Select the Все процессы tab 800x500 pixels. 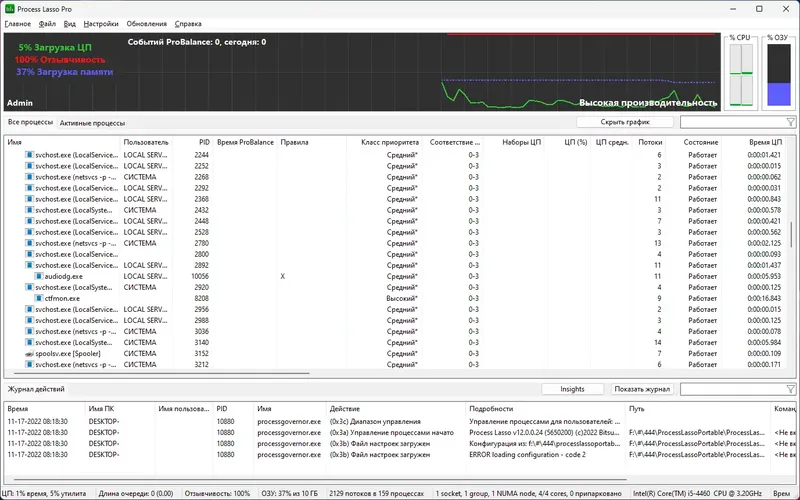pos(30,122)
